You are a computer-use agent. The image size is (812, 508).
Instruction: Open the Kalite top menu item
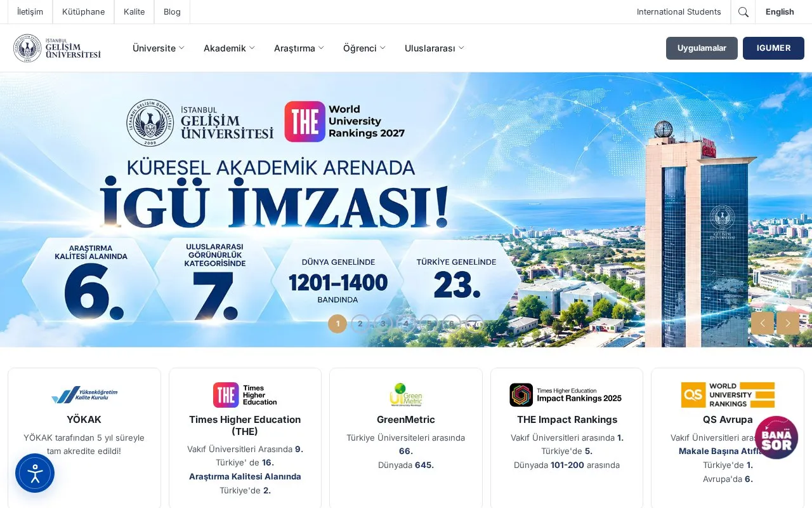pos(134,12)
